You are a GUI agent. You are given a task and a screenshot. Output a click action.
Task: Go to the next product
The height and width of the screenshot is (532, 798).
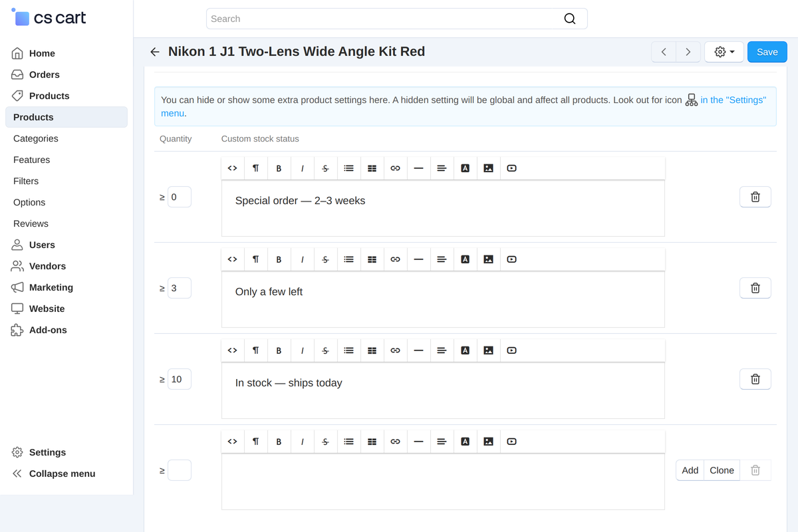click(x=688, y=52)
